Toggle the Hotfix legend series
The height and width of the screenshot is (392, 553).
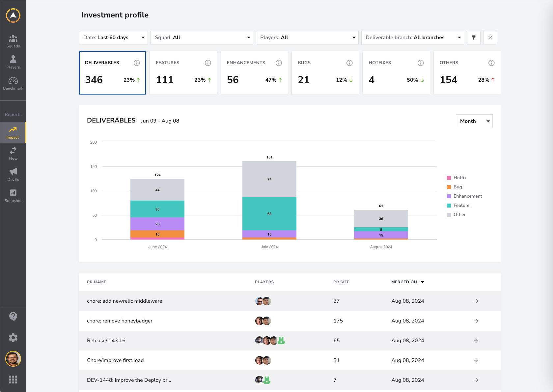pyautogui.click(x=457, y=178)
